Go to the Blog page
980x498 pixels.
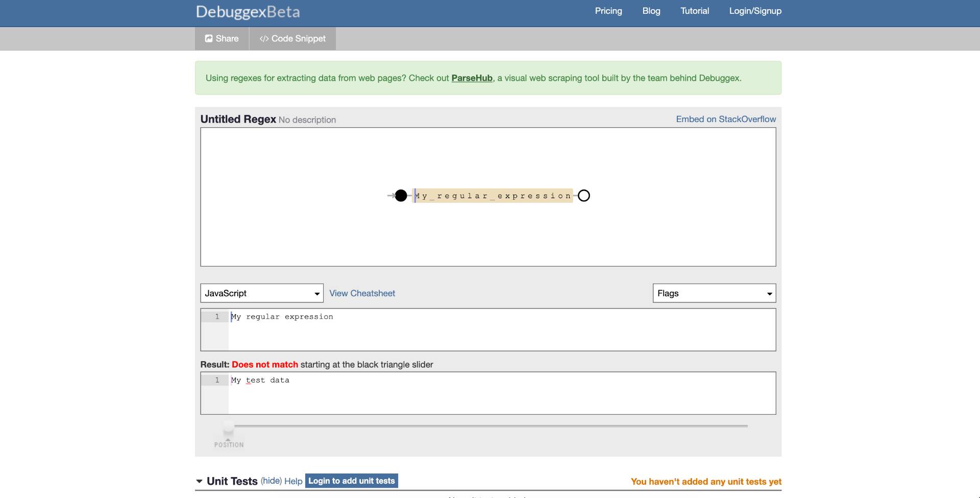pyautogui.click(x=651, y=11)
